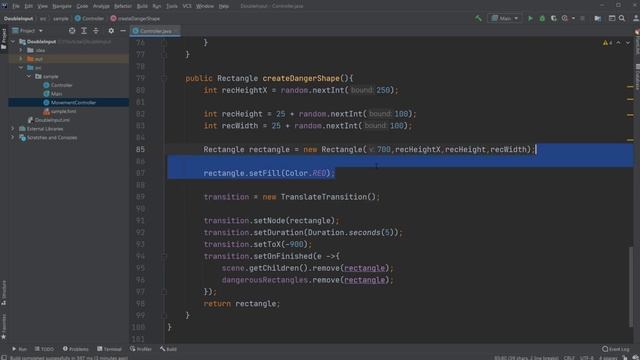Expand External Libraries in Project tree
This screenshot has width=640, height=360.
click(x=13, y=129)
